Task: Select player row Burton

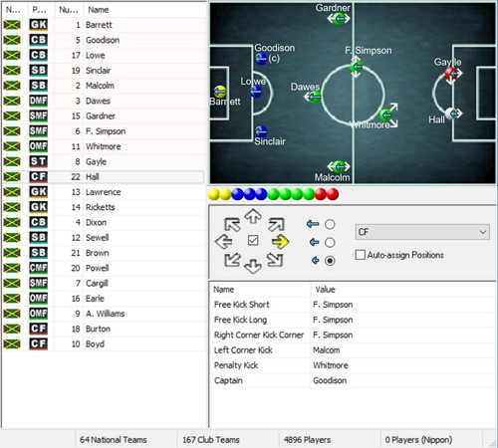Action: click(x=103, y=329)
